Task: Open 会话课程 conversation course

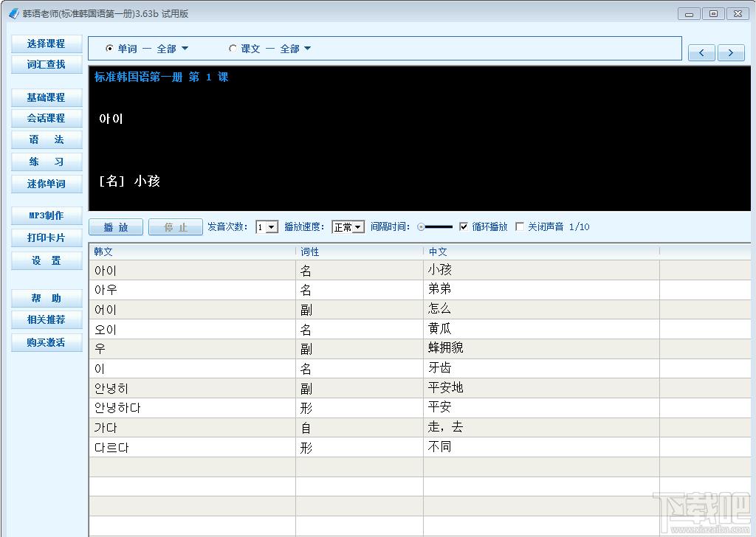Action: click(47, 119)
